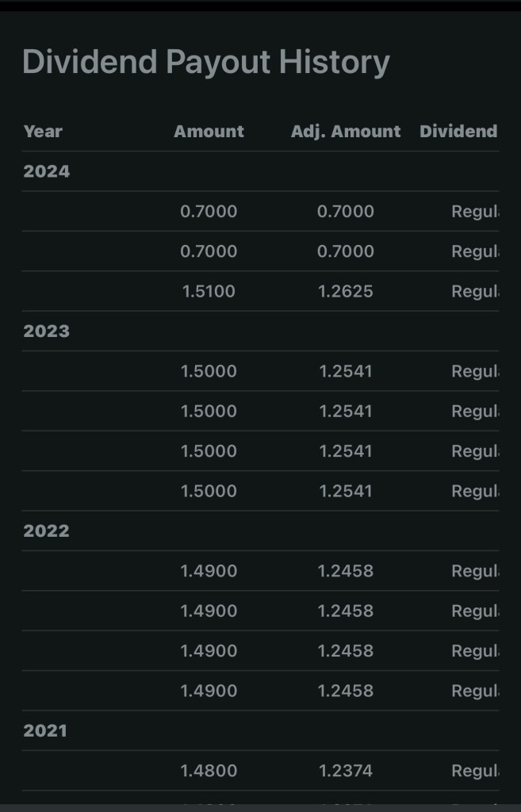This screenshot has height=812, width=521.
Task: Collapse the 2024 year group row
Action: tap(47, 171)
